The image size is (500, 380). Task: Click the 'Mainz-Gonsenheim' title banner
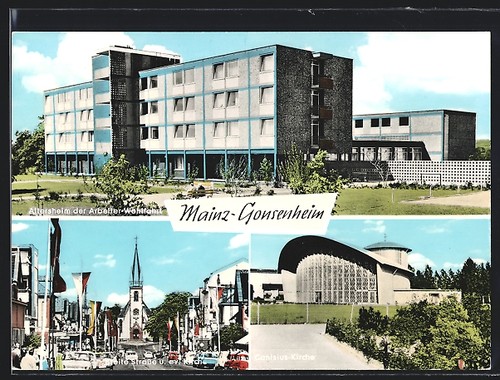(250, 213)
